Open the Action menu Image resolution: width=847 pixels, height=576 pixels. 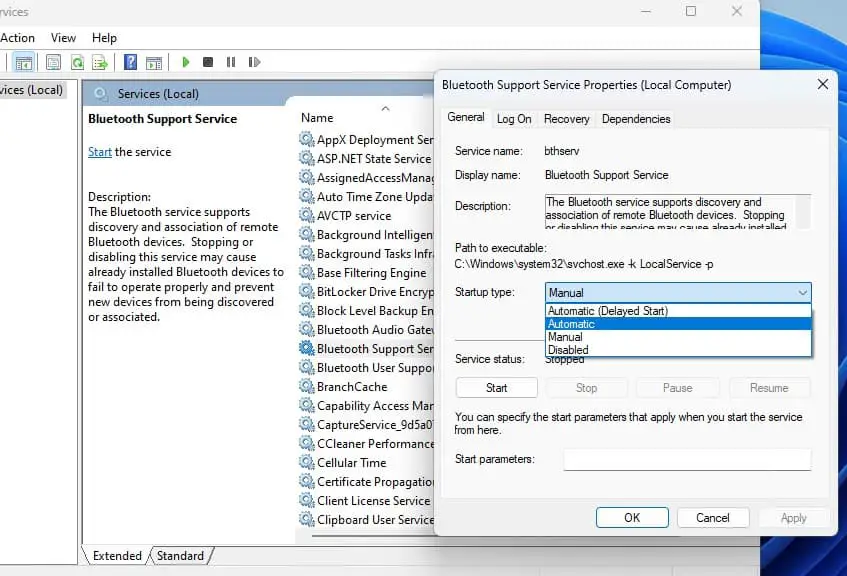[x=17, y=38]
